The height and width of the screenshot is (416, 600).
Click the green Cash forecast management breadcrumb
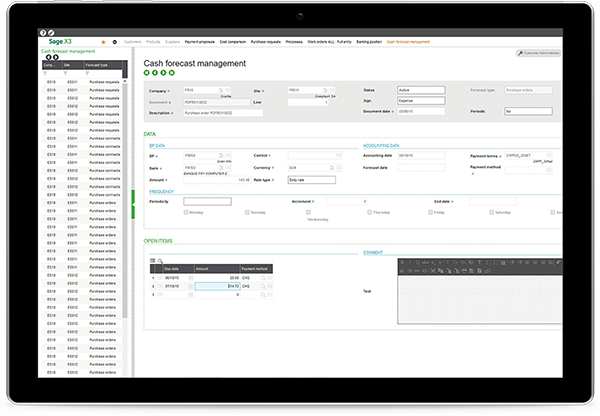pyautogui.click(x=68, y=51)
